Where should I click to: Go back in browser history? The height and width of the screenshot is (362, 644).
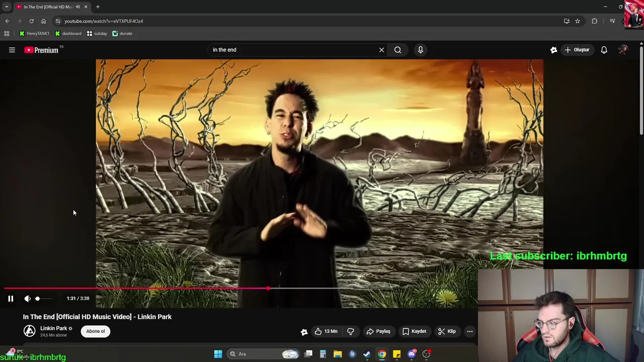(x=7, y=21)
